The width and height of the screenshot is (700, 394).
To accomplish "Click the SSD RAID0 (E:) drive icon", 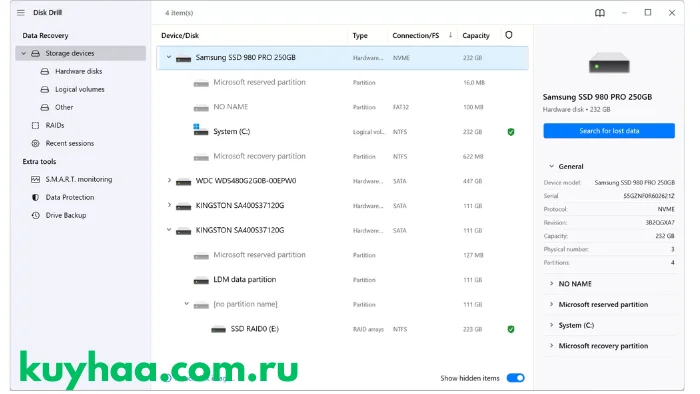I will tap(218, 330).
